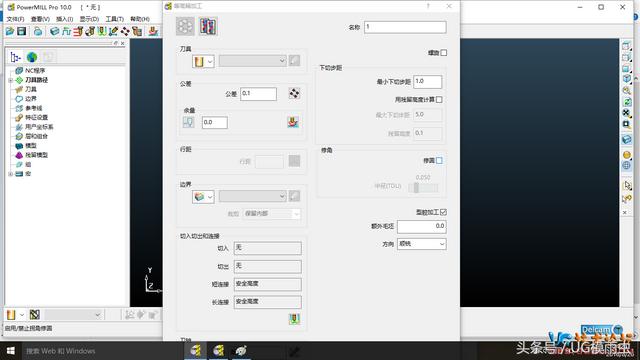Click the grey pattern icon at dialog top
640x360 pixels.
(185, 27)
